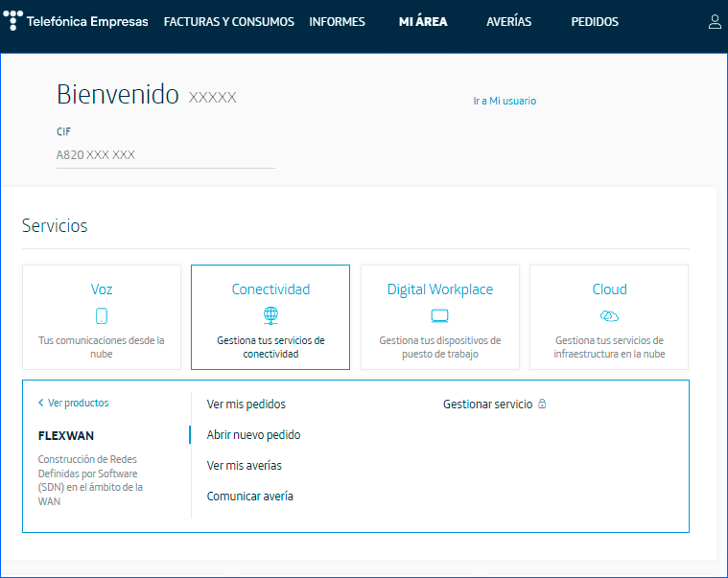Select the Voz service title
Image resolution: width=728 pixels, height=578 pixels.
point(102,289)
